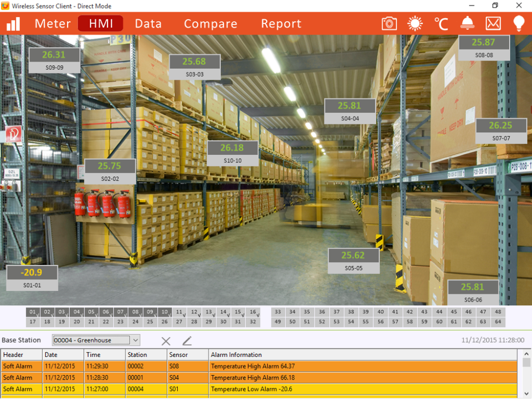The image size is (532, 399).
Task: Toggle sensor 16 in the sensor grid
Action: pyautogui.click(x=253, y=313)
